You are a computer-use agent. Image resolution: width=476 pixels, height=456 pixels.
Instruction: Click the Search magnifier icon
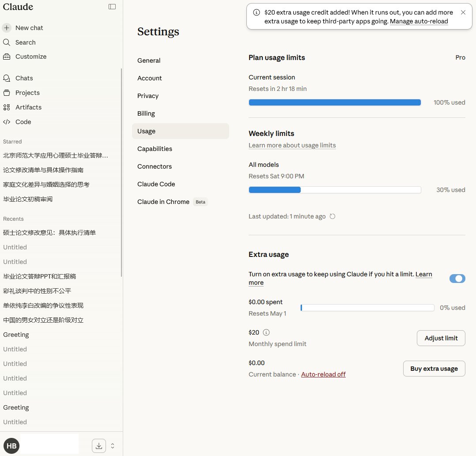[x=7, y=42]
